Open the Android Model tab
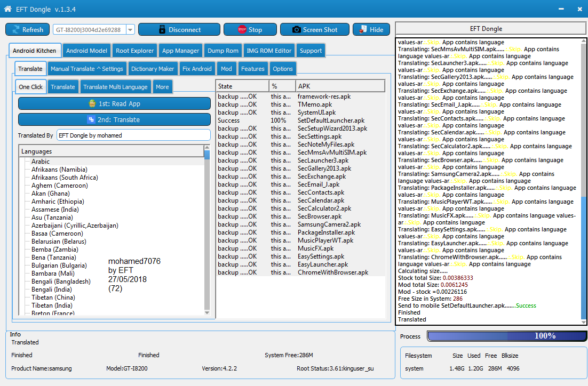The image size is (588, 386). pyautogui.click(x=86, y=51)
